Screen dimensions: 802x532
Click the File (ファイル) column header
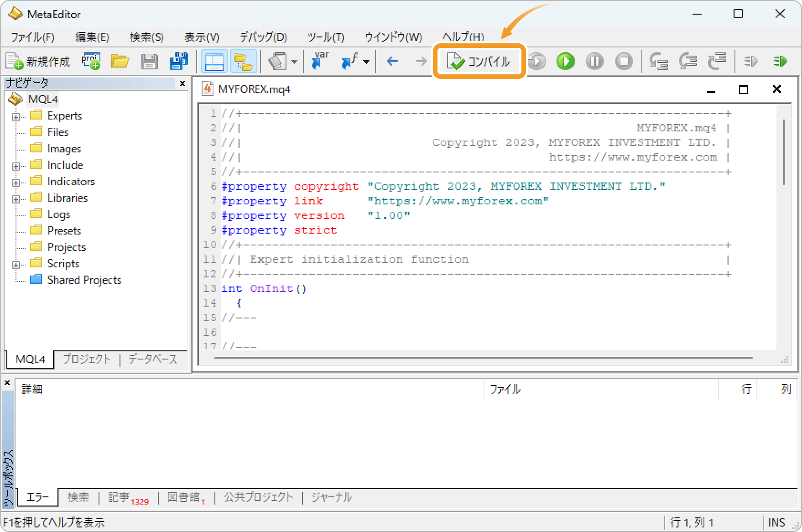tap(601, 389)
